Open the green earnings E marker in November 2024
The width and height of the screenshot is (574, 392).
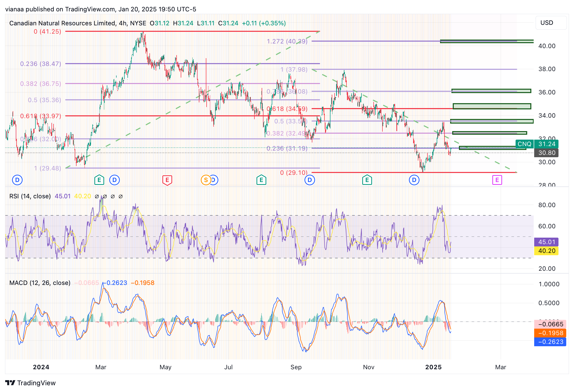pos(367,180)
